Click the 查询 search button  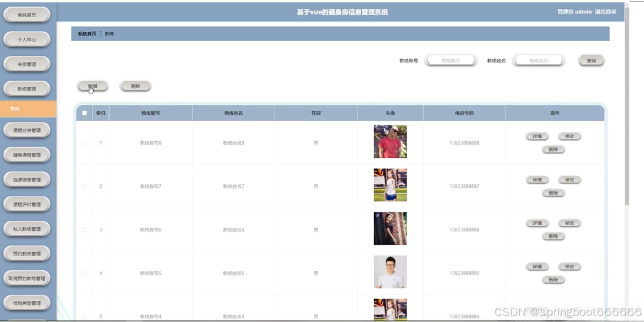coord(591,61)
